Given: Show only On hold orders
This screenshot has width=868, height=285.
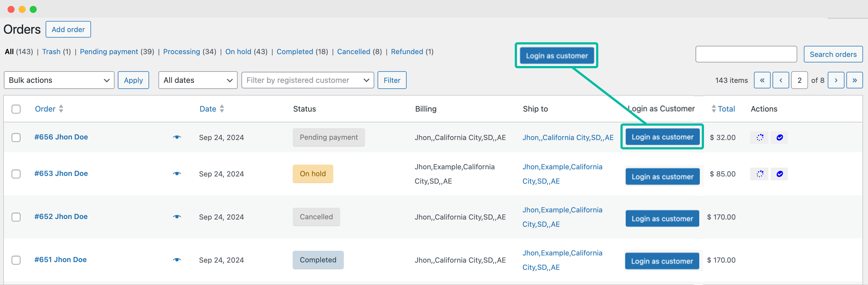Looking at the screenshot, I should [238, 52].
